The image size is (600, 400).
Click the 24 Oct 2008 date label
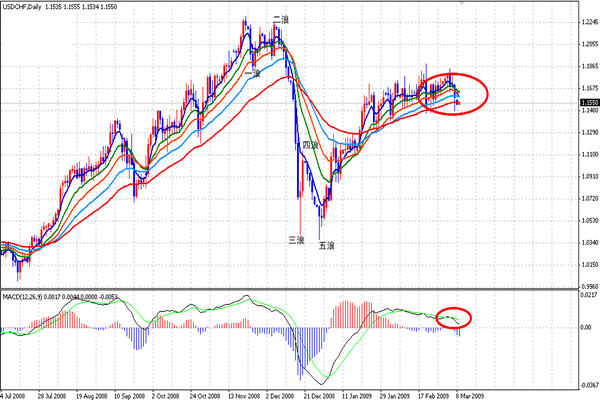(205, 396)
